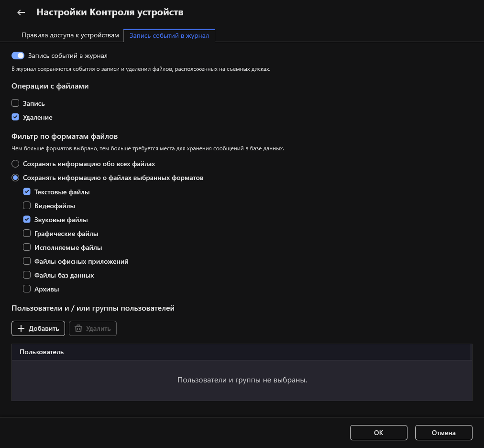Click the Отмена button

point(443,433)
